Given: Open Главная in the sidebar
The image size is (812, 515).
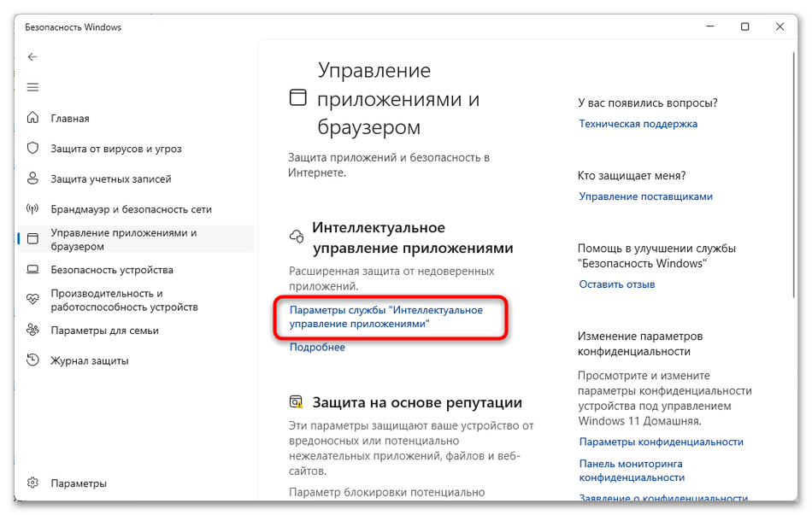Looking at the screenshot, I should click(x=70, y=119).
